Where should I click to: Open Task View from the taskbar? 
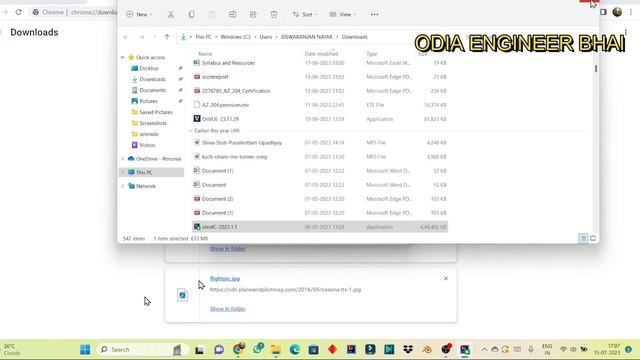point(199,349)
